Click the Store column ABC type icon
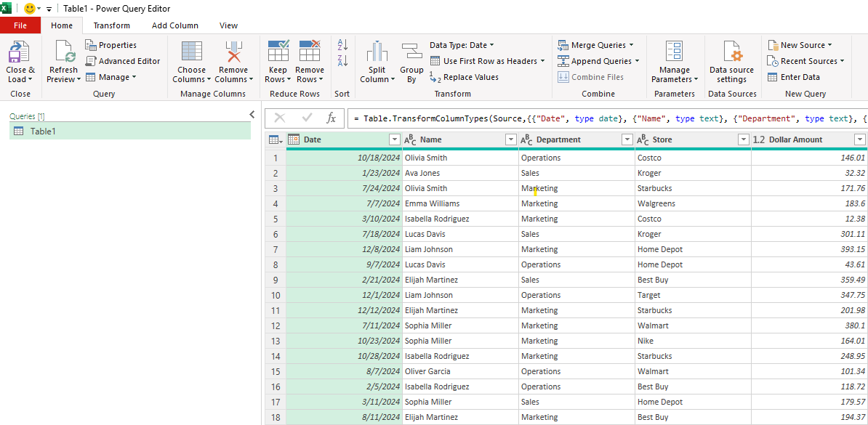The width and height of the screenshot is (868, 425). pyautogui.click(x=643, y=140)
